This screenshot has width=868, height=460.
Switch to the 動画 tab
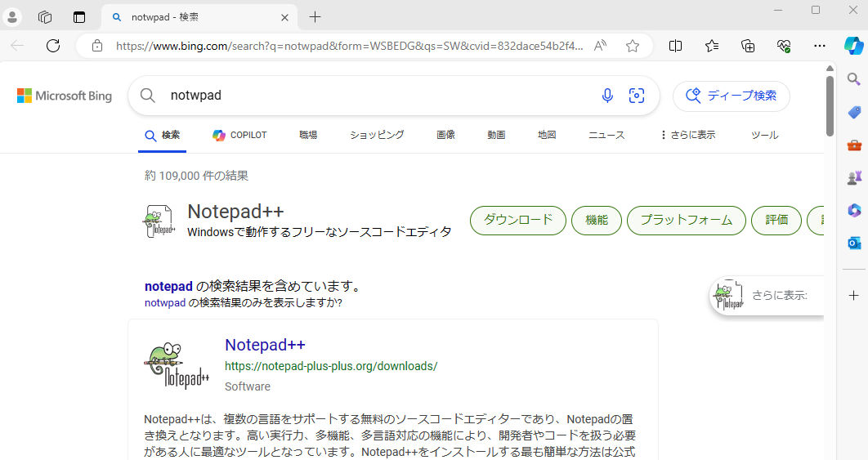click(497, 135)
